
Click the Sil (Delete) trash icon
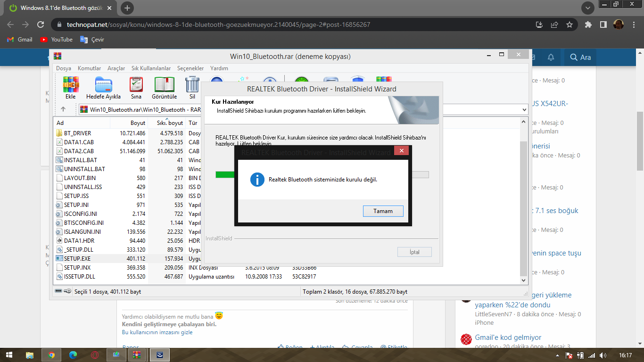192,88
